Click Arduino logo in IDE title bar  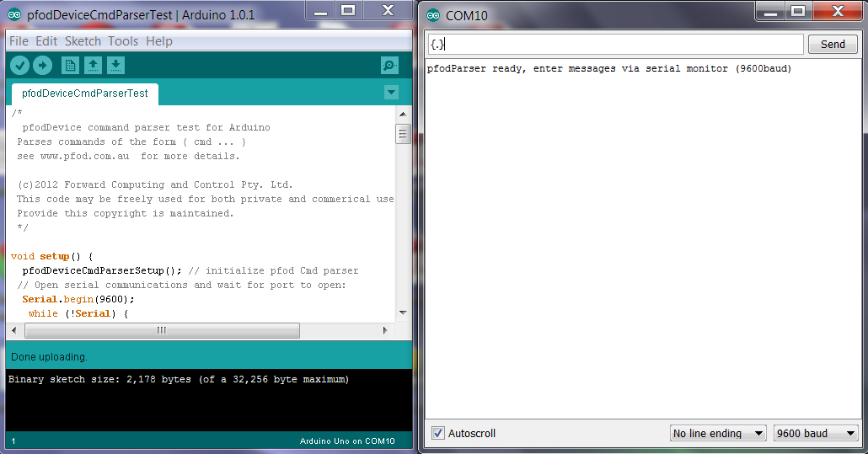point(14,15)
